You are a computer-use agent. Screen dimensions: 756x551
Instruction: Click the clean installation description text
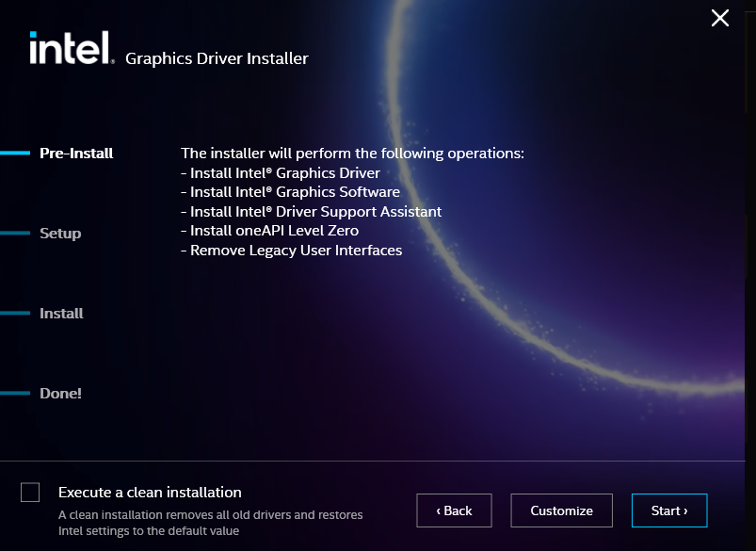pos(210,523)
